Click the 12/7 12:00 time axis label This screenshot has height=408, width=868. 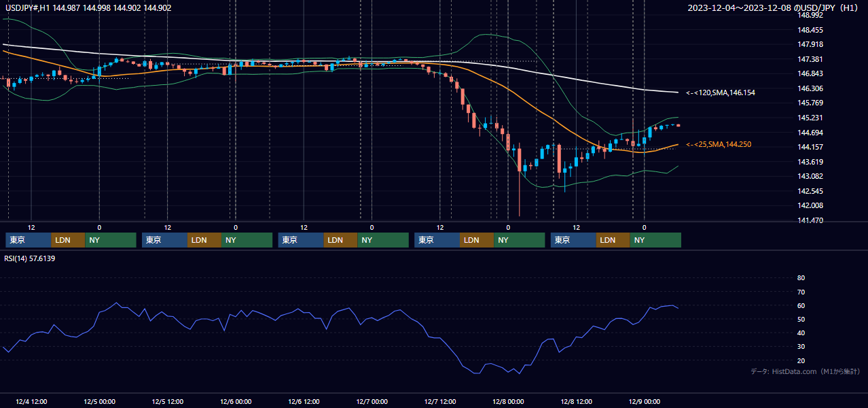tap(440, 402)
